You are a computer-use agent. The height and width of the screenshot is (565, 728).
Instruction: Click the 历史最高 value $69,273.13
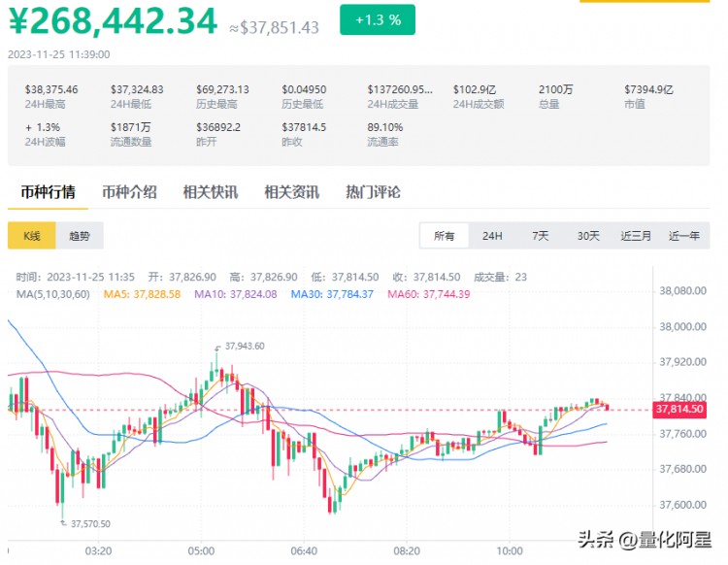pyautogui.click(x=222, y=89)
